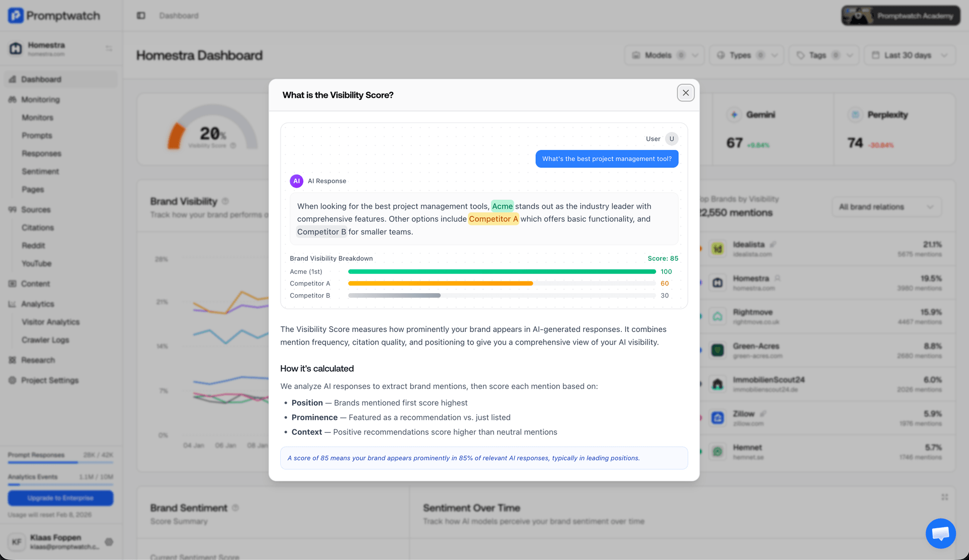
Task: Open the All brand relations dropdown
Action: (x=886, y=207)
